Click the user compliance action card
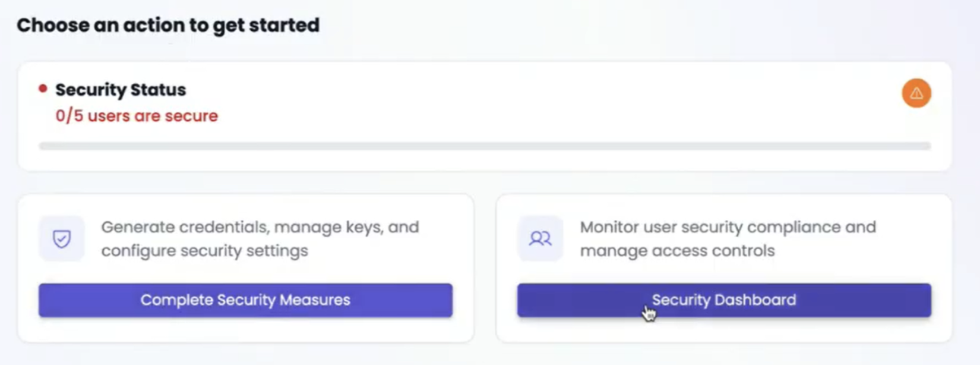 click(x=724, y=268)
